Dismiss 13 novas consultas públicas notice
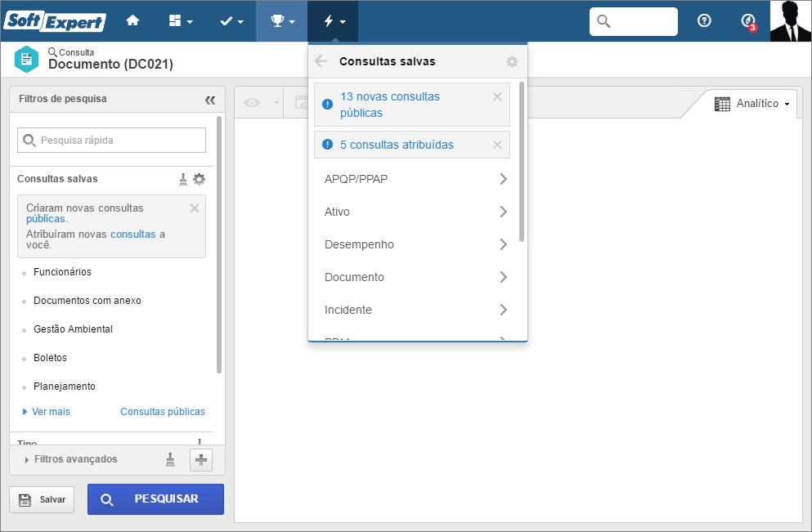This screenshot has height=532, width=812. (x=497, y=96)
